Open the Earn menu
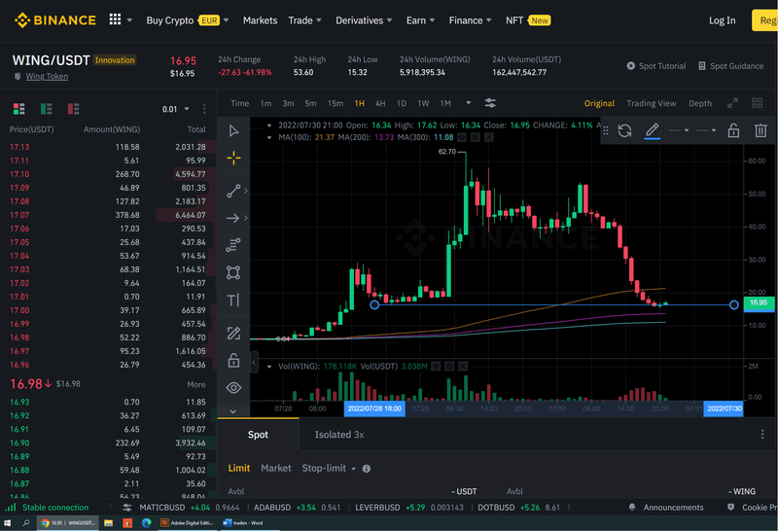The height and width of the screenshot is (532, 778). [420, 20]
